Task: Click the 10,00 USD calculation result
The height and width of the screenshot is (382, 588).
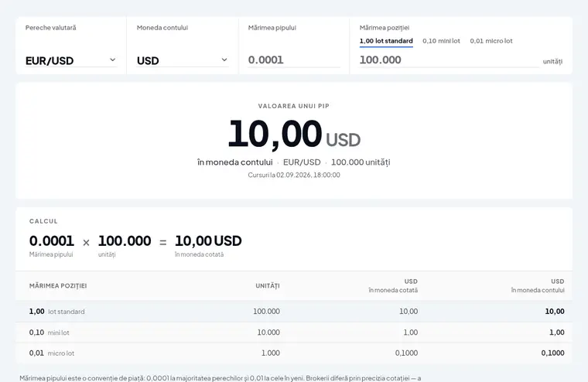Action: 208,241
